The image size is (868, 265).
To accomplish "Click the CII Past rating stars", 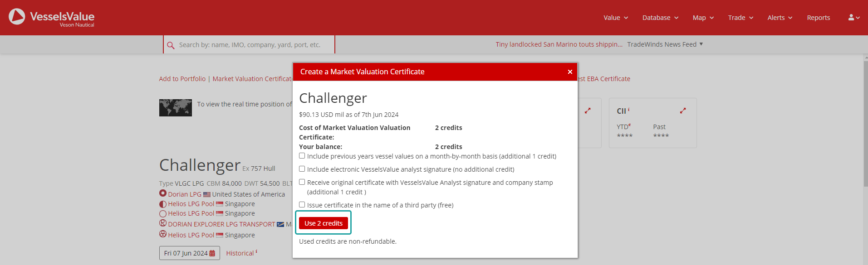I will pos(661,135).
